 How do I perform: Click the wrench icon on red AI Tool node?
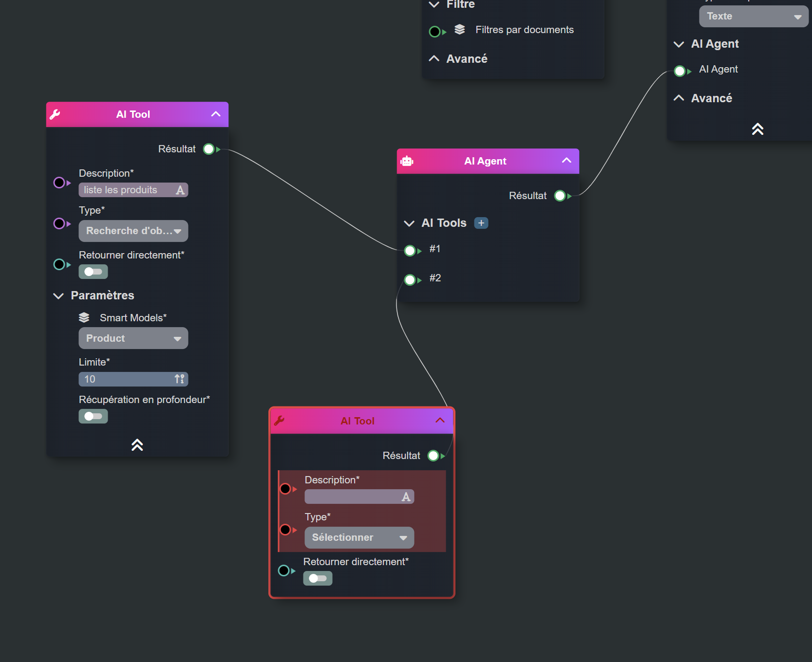coord(279,421)
